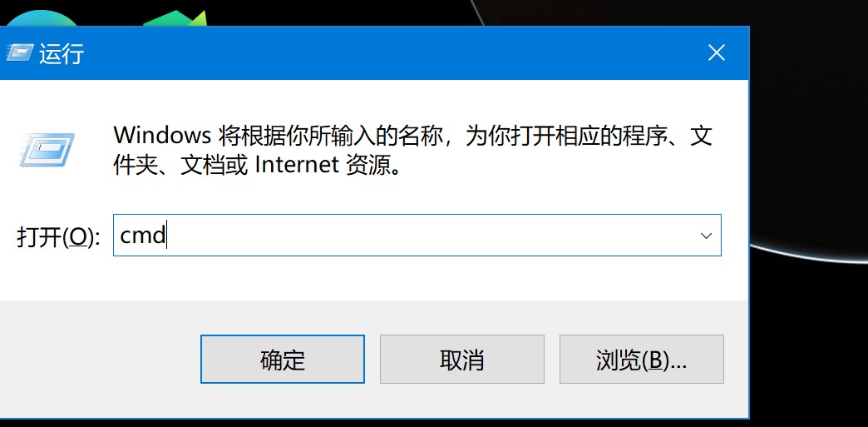Click inside the 打开 text input field
The width and height of the screenshot is (868, 427).
417,235
